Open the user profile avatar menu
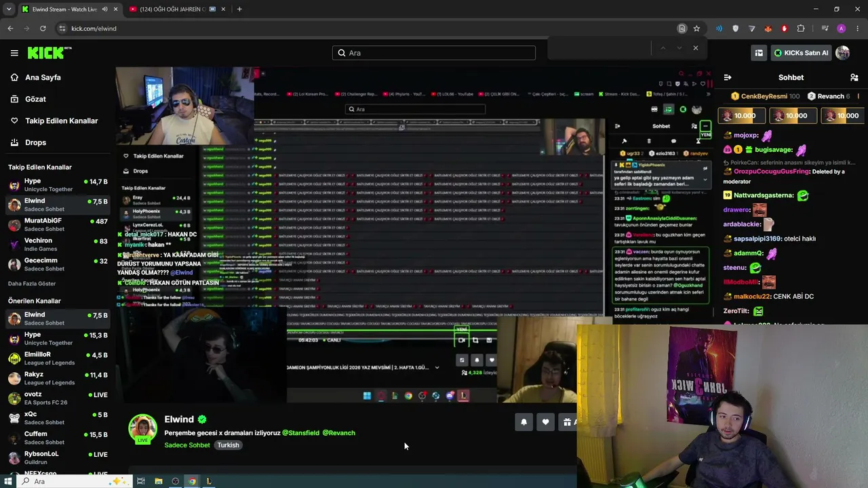The image size is (868, 488). point(842,53)
